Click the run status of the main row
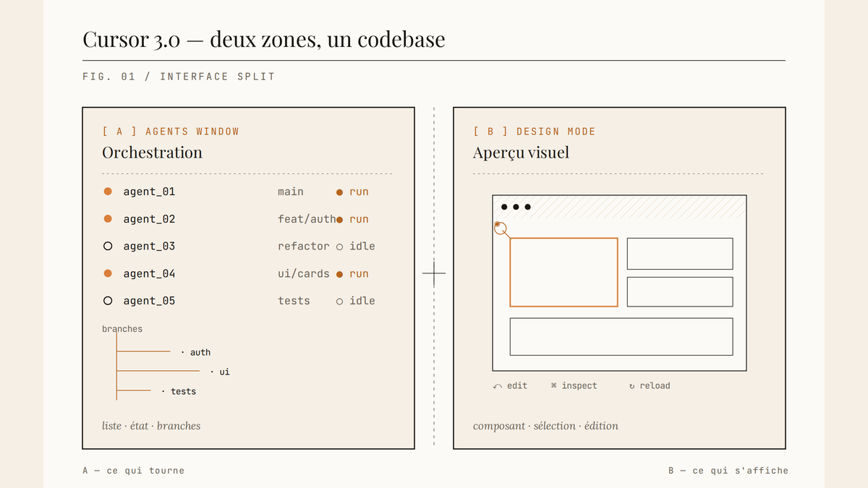The image size is (868, 488). pyautogui.click(x=352, y=192)
